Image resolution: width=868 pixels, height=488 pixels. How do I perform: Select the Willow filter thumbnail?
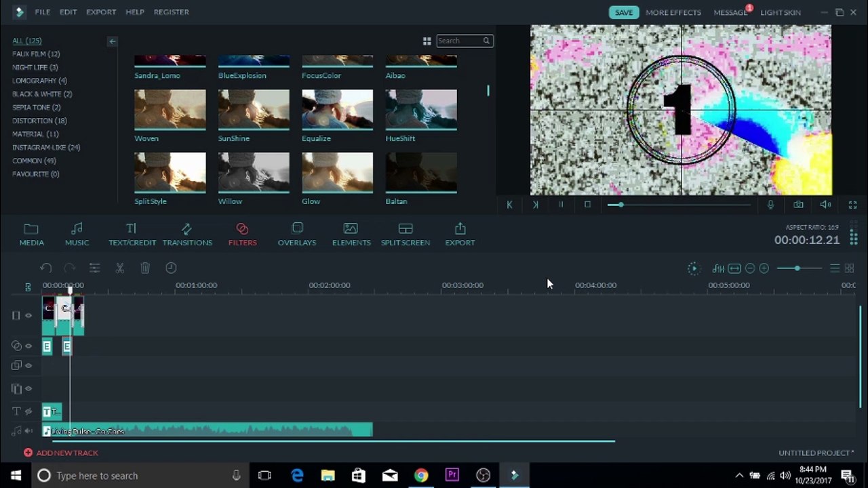254,173
